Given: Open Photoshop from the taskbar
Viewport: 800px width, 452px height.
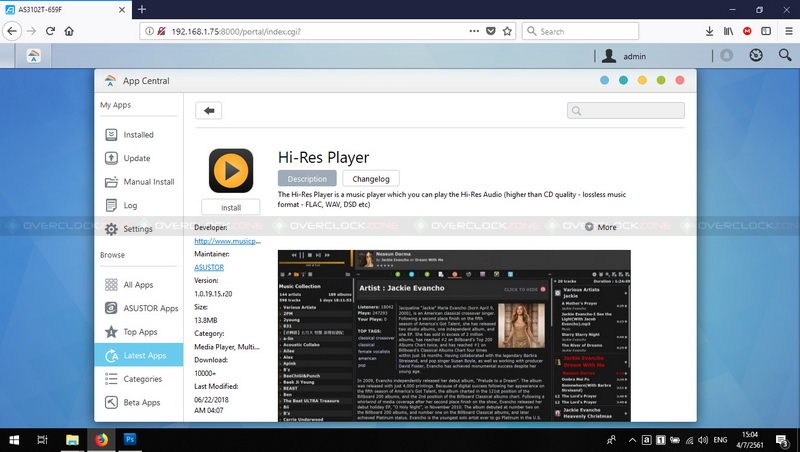Looking at the screenshot, I should click(x=130, y=439).
